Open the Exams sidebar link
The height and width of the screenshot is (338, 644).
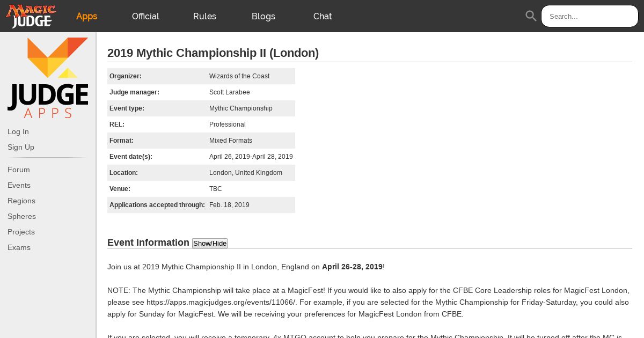(19, 247)
